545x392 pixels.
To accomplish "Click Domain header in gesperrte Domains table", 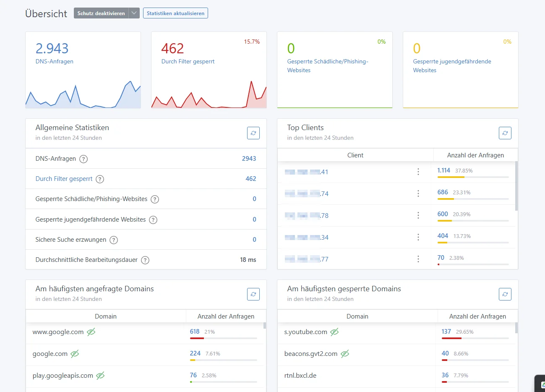I will coord(357,316).
